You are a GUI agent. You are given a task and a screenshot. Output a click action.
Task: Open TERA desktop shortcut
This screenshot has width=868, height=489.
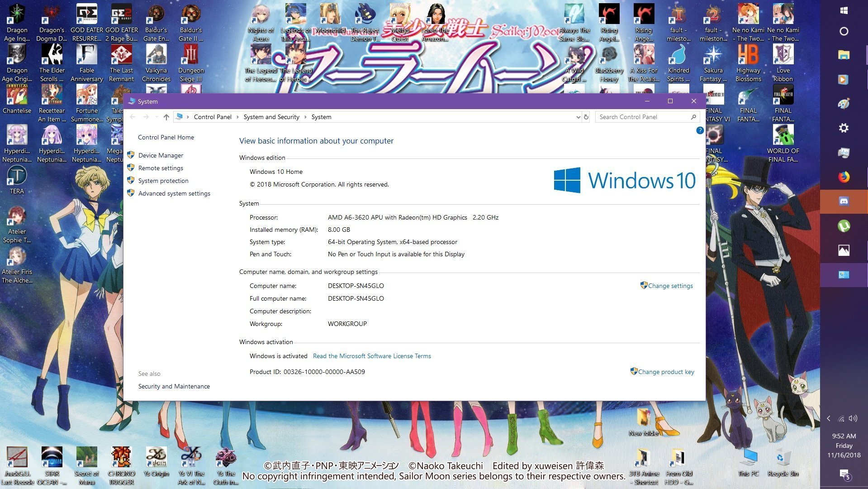(x=17, y=180)
